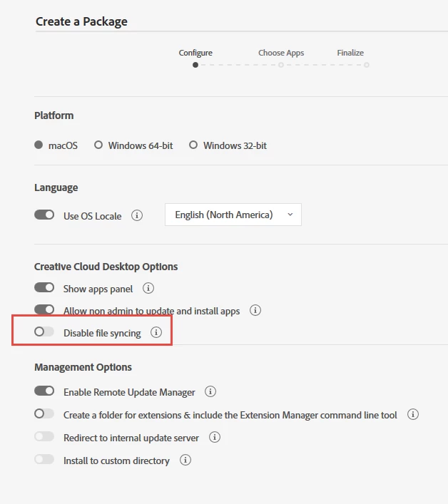Click the Extension Manager command line tool label
This screenshot has height=504, width=448.
click(230, 416)
